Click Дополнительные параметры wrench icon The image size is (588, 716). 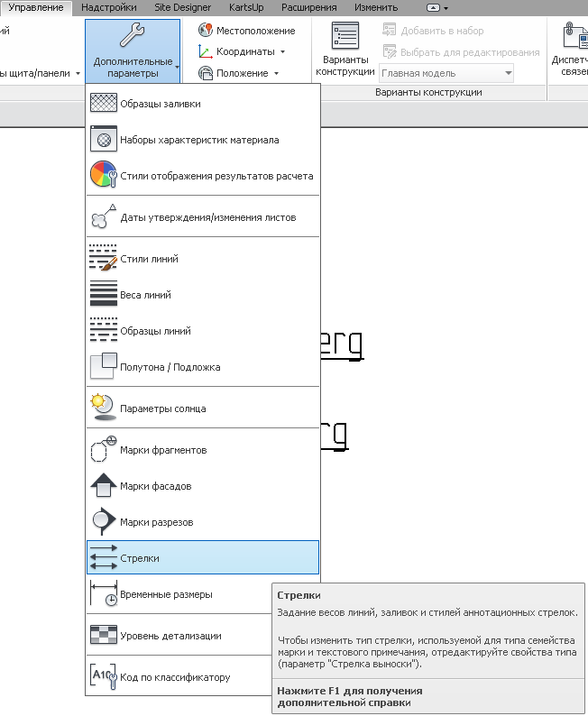coord(133,36)
